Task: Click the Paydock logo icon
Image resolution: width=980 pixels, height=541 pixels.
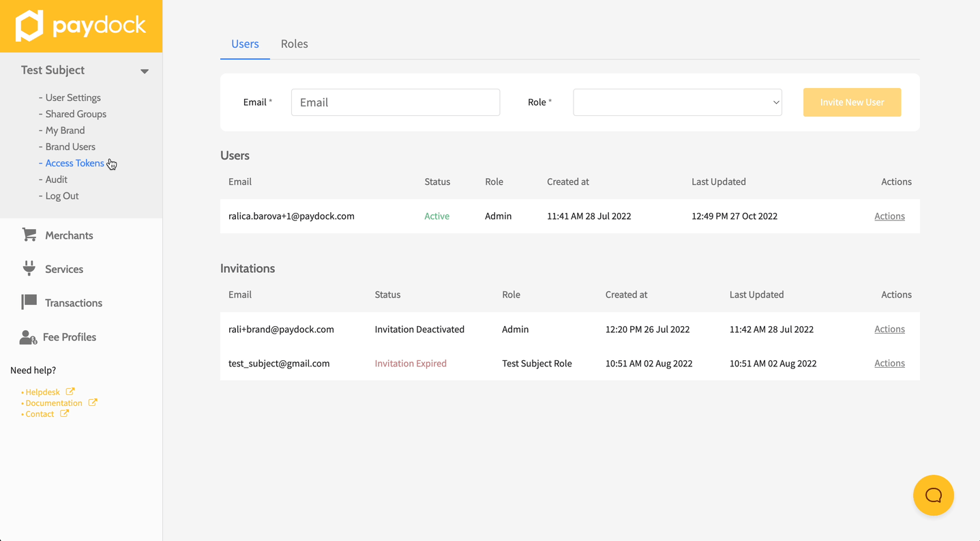Action: click(x=29, y=26)
